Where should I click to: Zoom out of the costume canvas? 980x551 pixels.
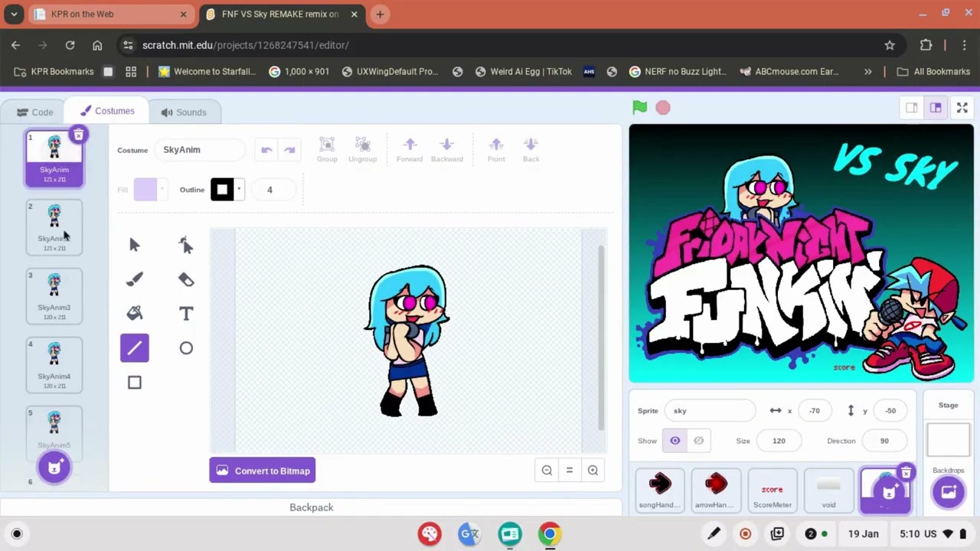click(x=547, y=471)
